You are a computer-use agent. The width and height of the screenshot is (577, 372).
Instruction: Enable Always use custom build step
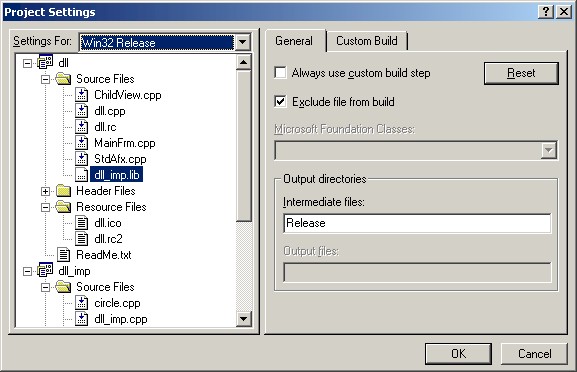click(280, 72)
